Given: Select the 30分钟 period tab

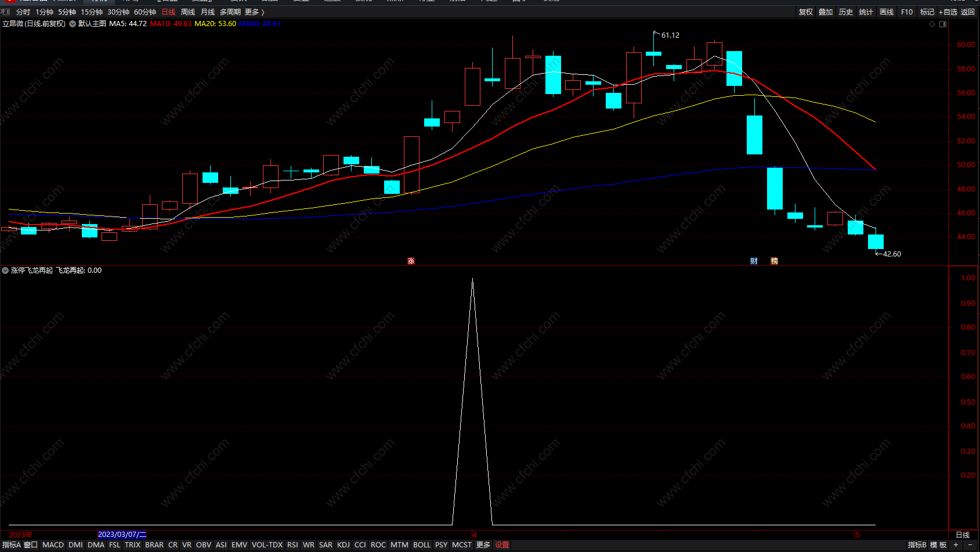Looking at the screenshot, I should click(118, 12).
